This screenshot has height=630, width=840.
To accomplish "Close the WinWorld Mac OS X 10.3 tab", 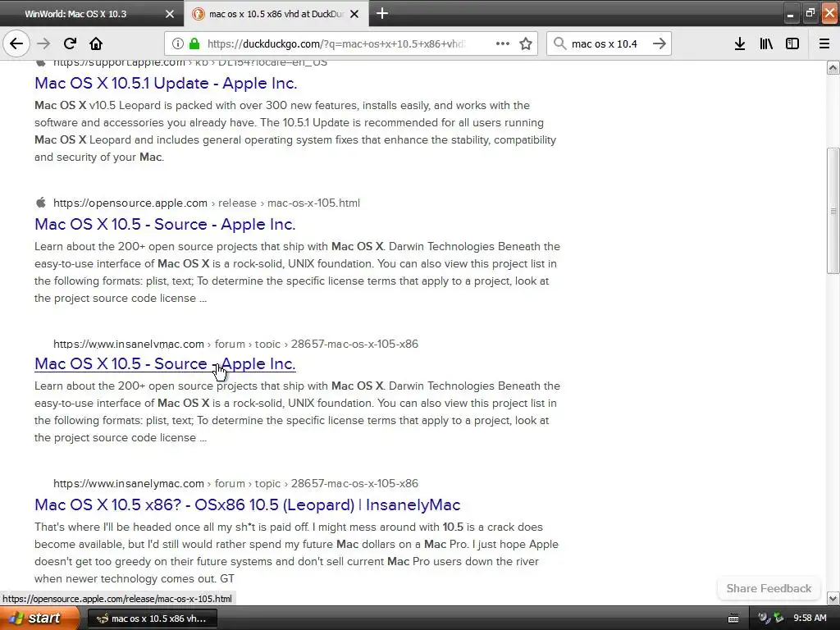I will point(170,14).
